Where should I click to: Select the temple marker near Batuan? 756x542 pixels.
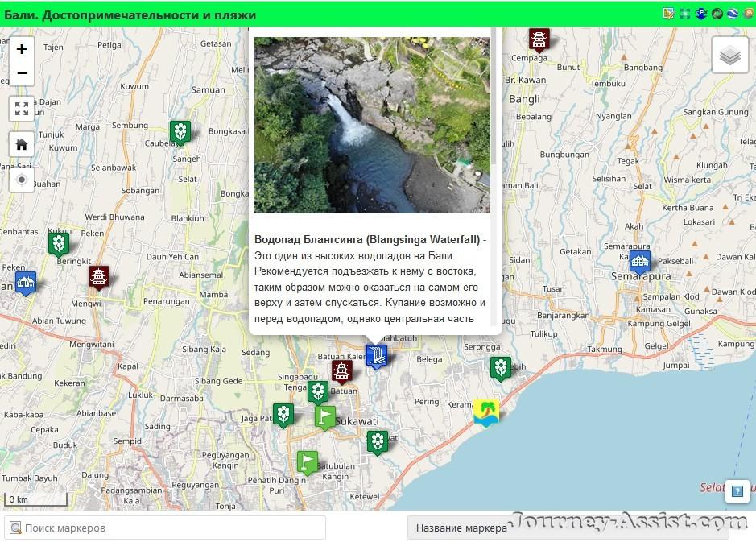pyautogui.click(x=342, y=372)
